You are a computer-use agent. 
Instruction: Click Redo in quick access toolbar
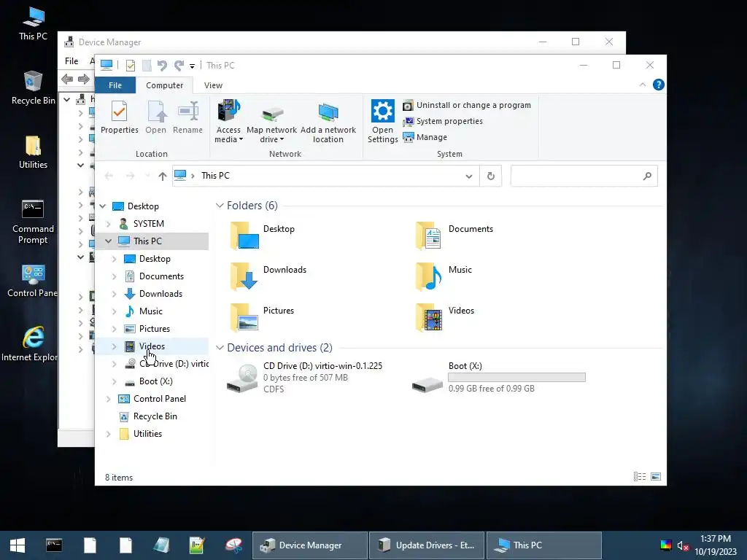point(179,65)
